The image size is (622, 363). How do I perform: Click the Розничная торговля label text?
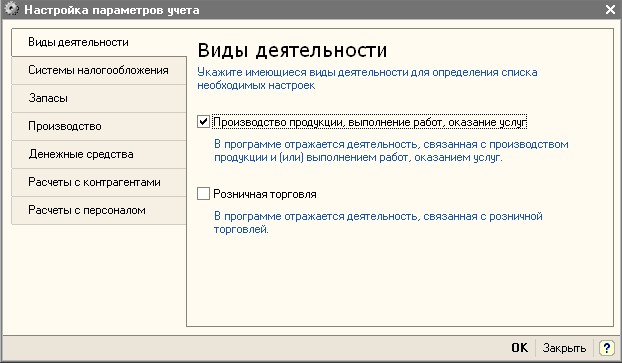pyautogui.click(x=265, y=194)
